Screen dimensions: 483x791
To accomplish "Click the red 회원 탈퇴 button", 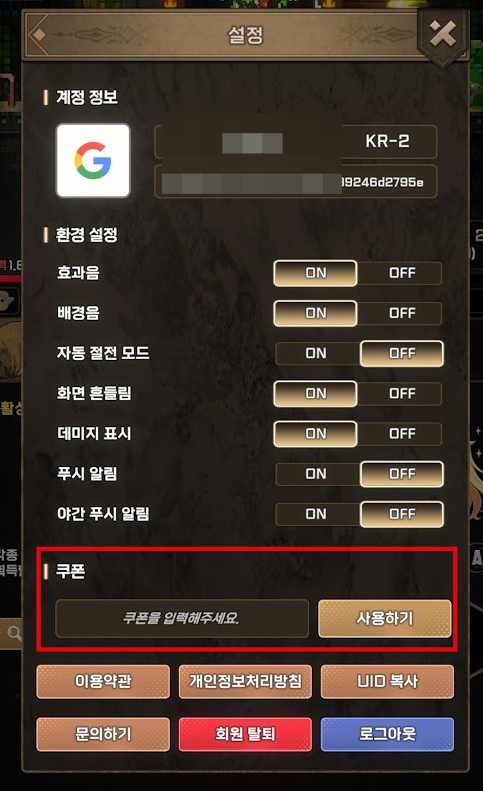I will coord(245,734).
